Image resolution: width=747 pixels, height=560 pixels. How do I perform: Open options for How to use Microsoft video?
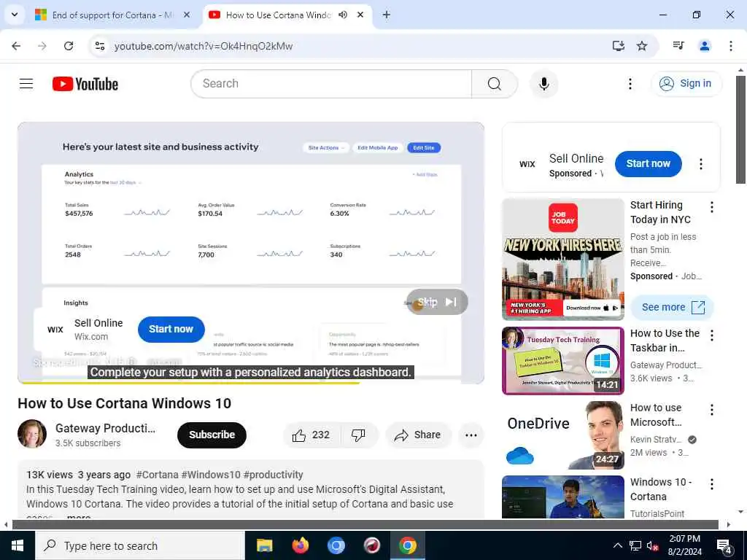click(x=711, y=410)
